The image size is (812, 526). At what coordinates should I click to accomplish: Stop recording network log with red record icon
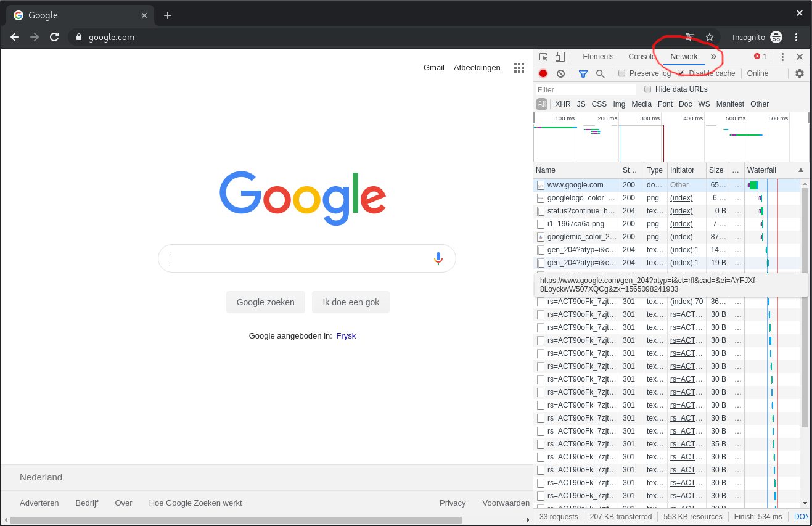point(543,73)
